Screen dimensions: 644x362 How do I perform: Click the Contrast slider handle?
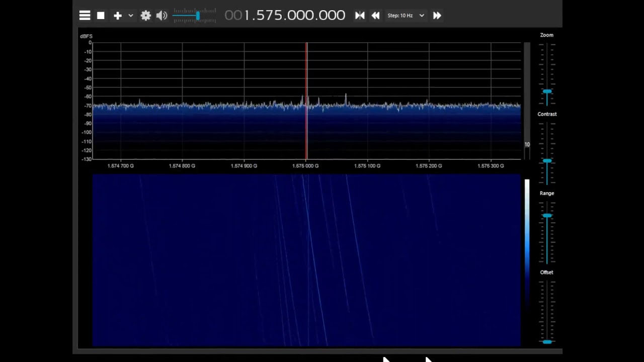coord(547,161)
